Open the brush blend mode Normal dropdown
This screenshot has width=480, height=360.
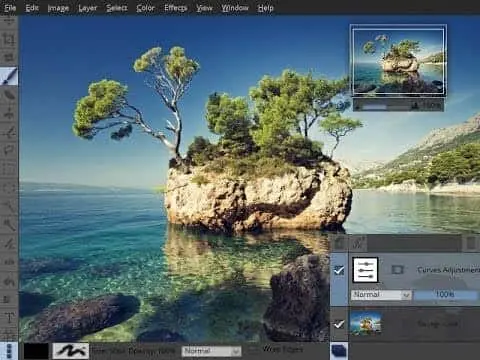(211, 351)
